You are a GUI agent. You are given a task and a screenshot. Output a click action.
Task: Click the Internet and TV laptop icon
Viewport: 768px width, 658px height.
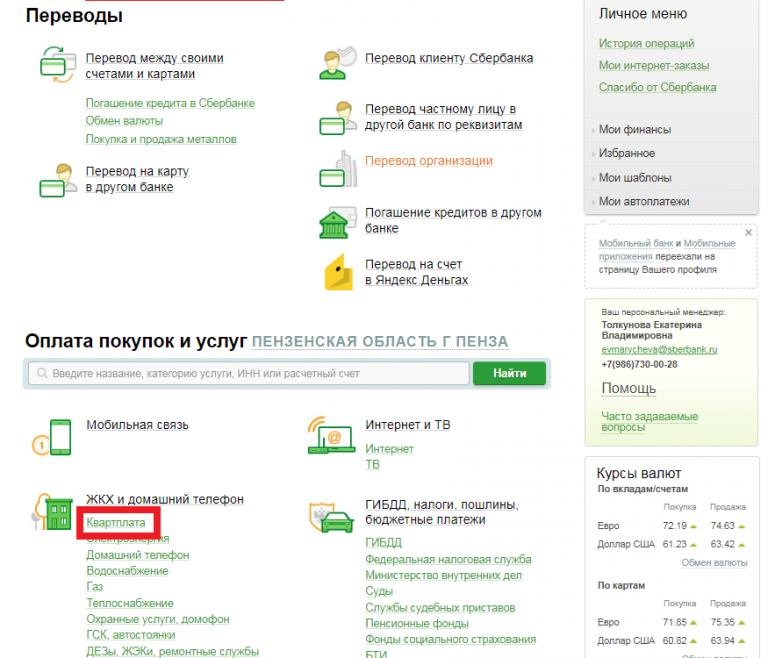pos(330,436)
